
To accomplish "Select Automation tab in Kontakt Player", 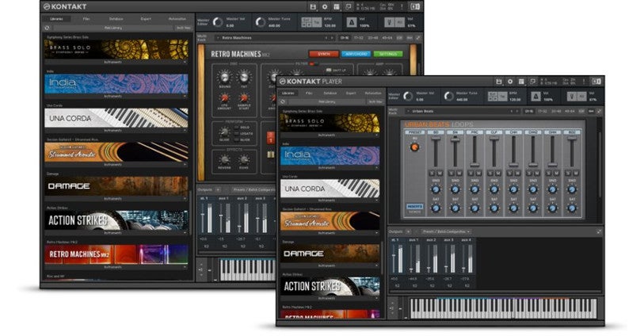I will (x=372, y=94).
